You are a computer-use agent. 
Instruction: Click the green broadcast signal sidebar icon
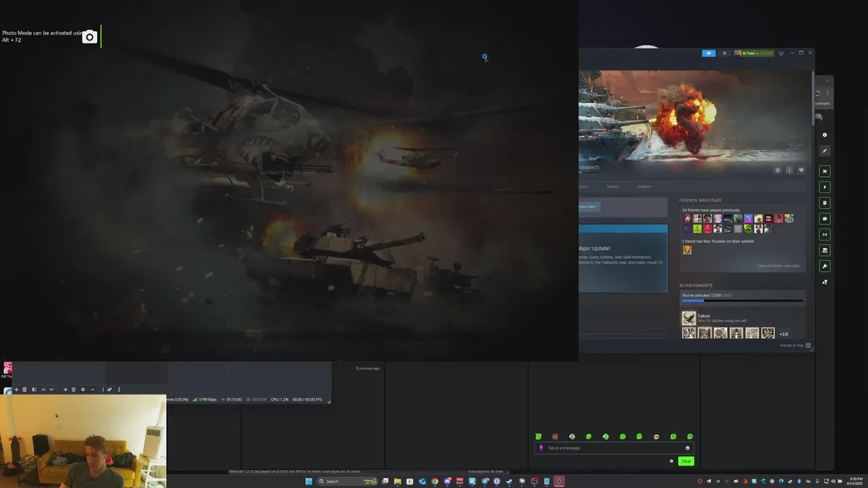coord(825,235)
